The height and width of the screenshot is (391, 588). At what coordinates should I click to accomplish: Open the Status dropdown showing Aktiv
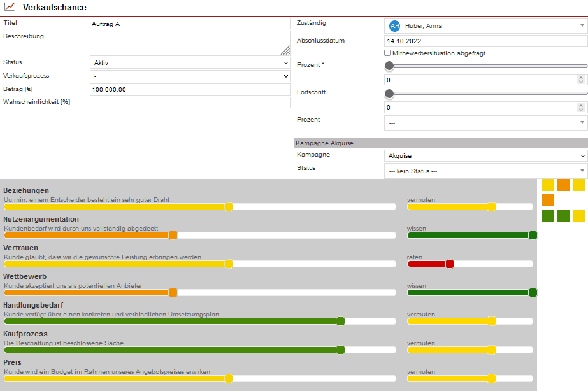coord(190,63)
